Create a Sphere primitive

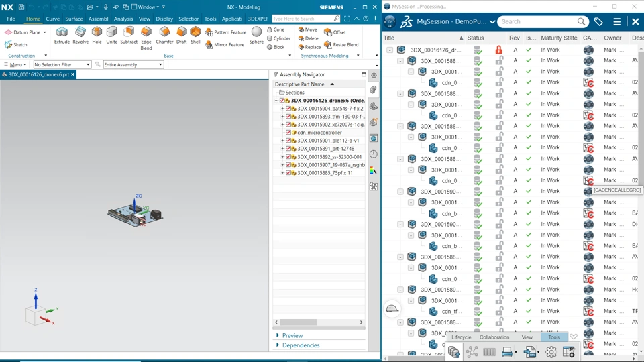point(256,36)
